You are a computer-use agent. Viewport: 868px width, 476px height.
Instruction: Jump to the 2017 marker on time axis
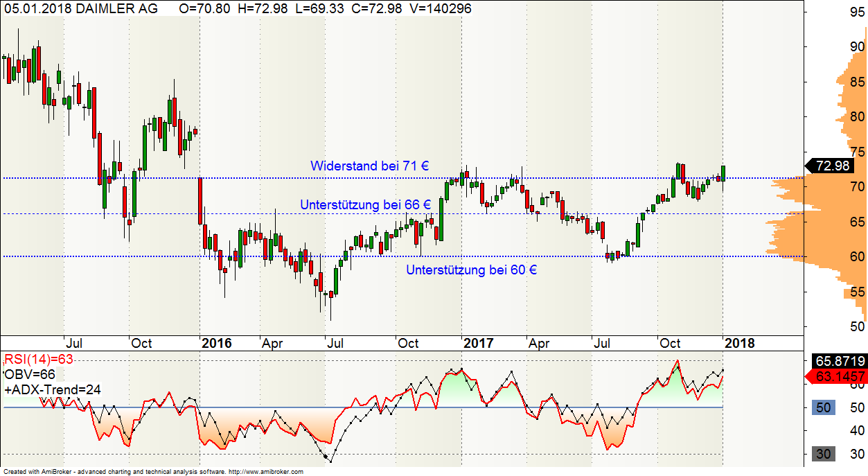click(x=478, y=343)
